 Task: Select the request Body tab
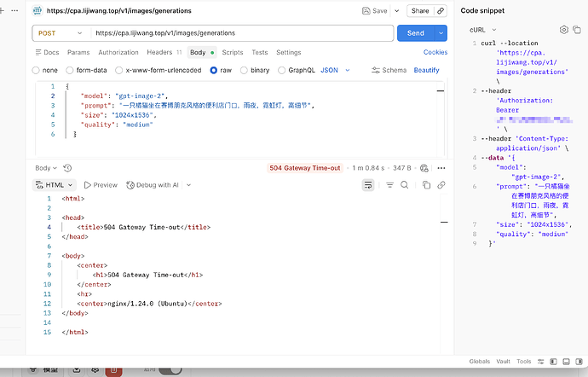point(202,52)
